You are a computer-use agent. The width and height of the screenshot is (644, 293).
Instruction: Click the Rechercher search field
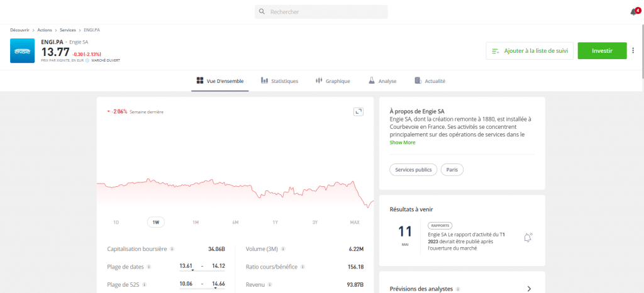point(321,12)
